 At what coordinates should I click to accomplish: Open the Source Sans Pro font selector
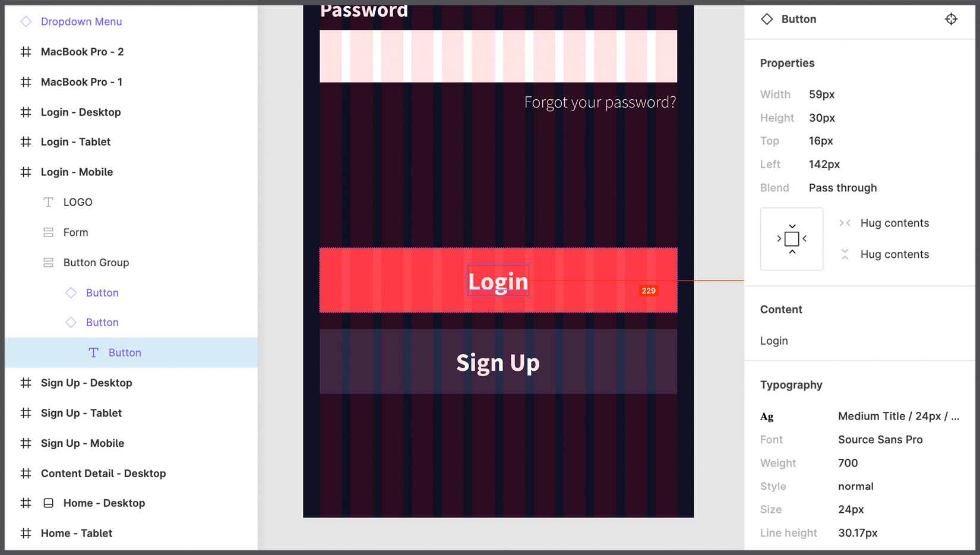(880, 440)
